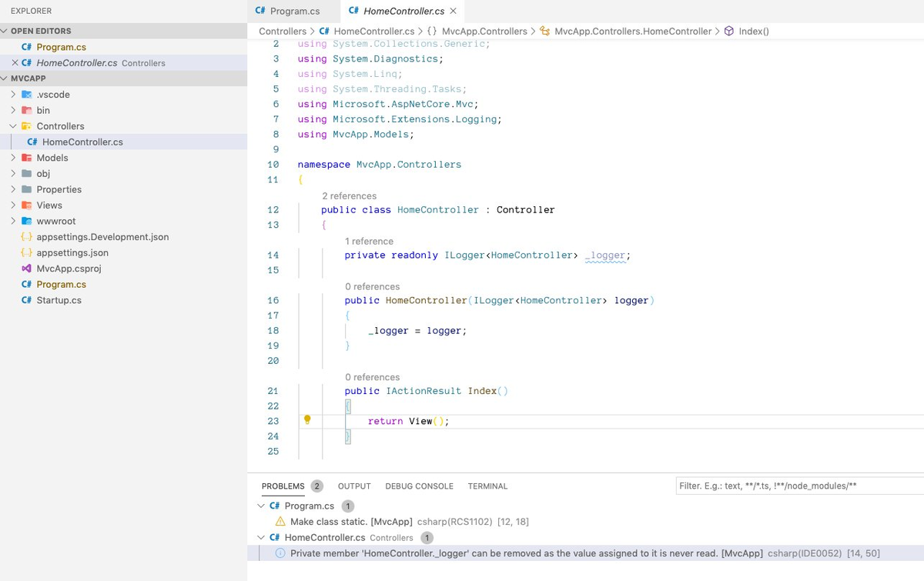This screenshot has height=581, width=924.
Task: Expand the .vscode folder chevron
Action: click(x=14, y=95)
